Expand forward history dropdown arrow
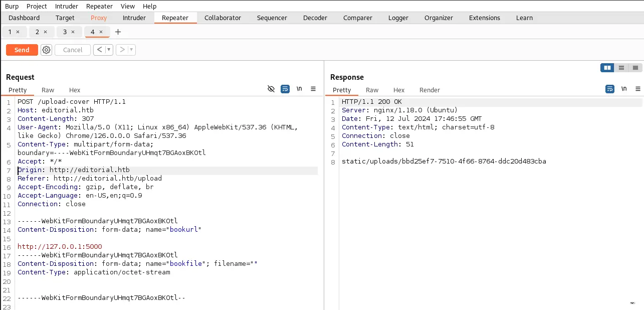 pyautogui.click(x=131, y=50)
